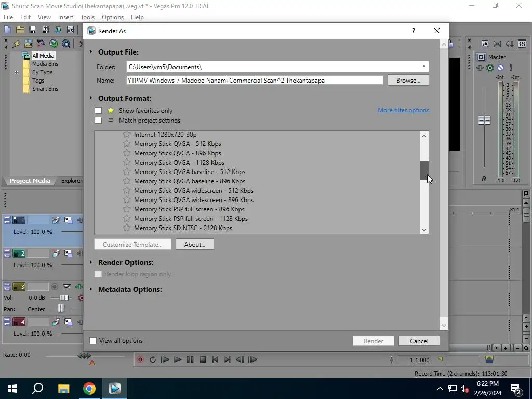Image resolution: width=532 pixels, height=399 pixels.
Task: Click the Name field with YTPMV filename
Action: [x=255, y=81]
